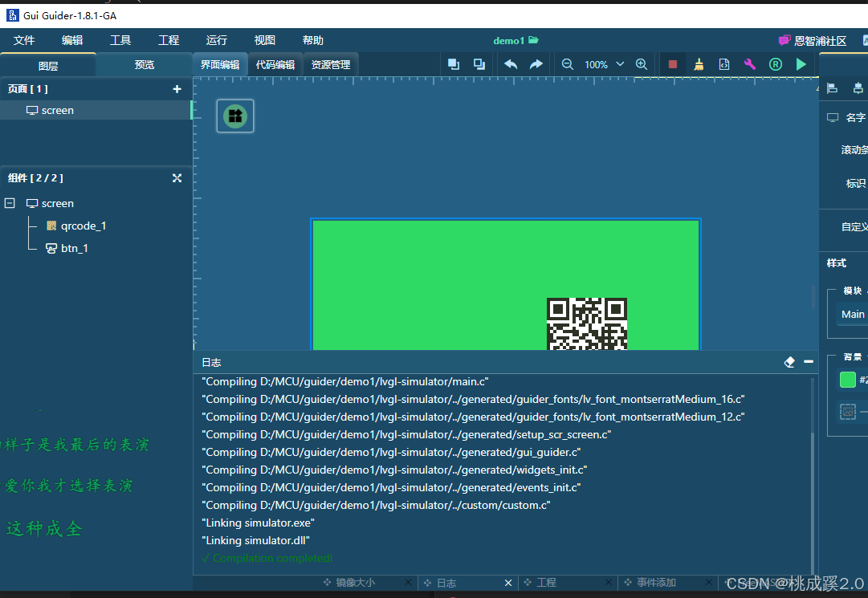Click the bring-to-front layer icon

click(454, 64)
